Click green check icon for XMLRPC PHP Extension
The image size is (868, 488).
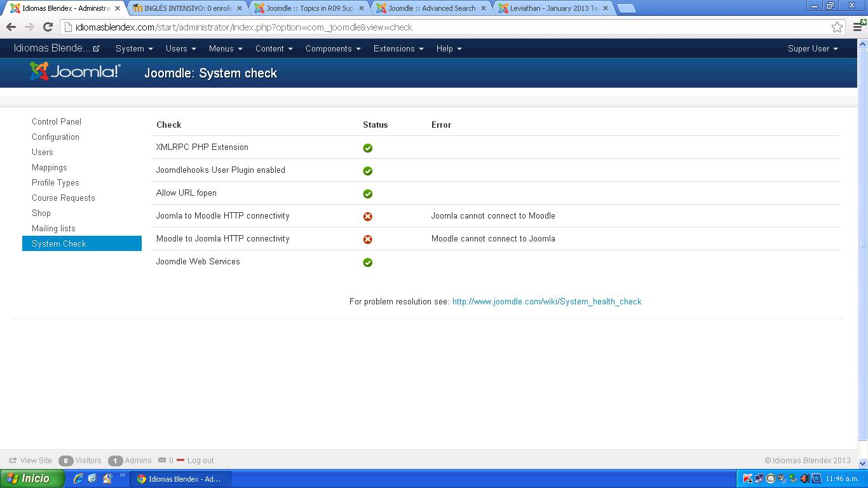click(x=367, y=148)
